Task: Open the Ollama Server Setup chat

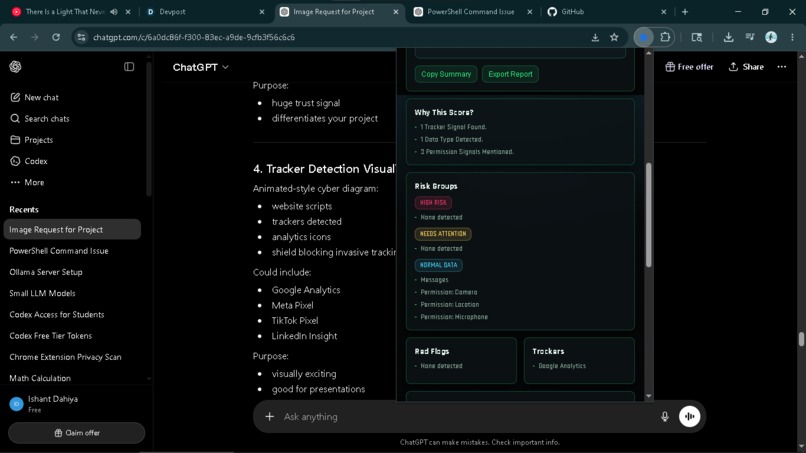Action: (x=71, y=272)
